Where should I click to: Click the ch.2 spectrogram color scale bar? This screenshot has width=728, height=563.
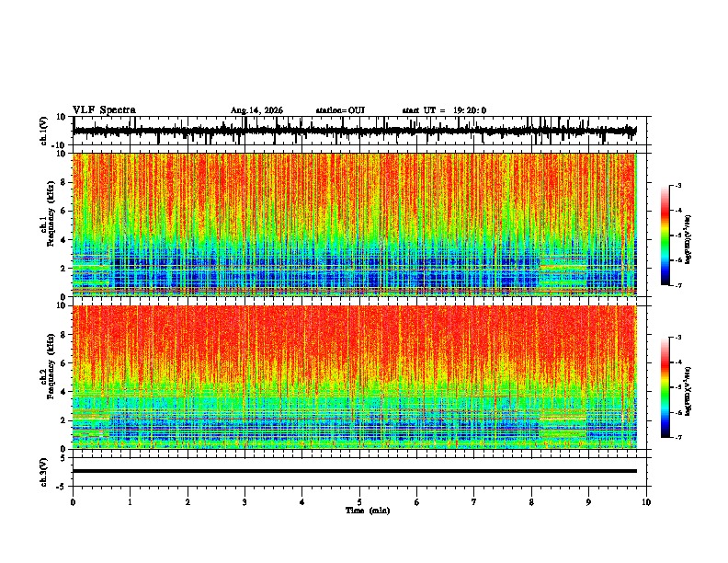click(665, 387)
